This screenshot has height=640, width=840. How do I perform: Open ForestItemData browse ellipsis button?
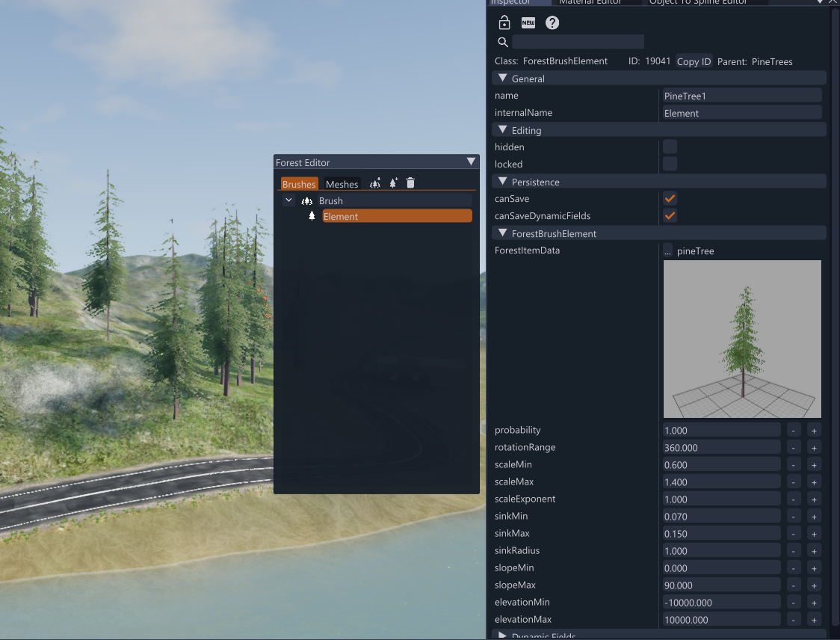click(x=667, y=251)
